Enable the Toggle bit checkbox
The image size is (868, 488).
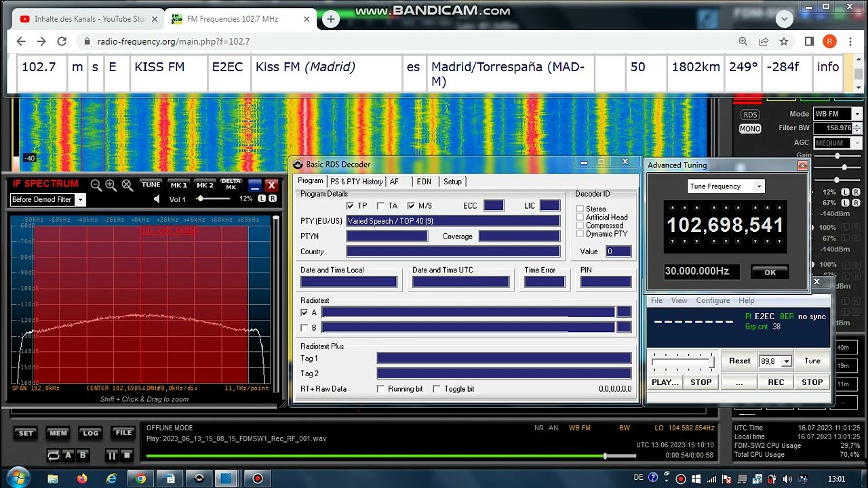[x=437, y=389]
